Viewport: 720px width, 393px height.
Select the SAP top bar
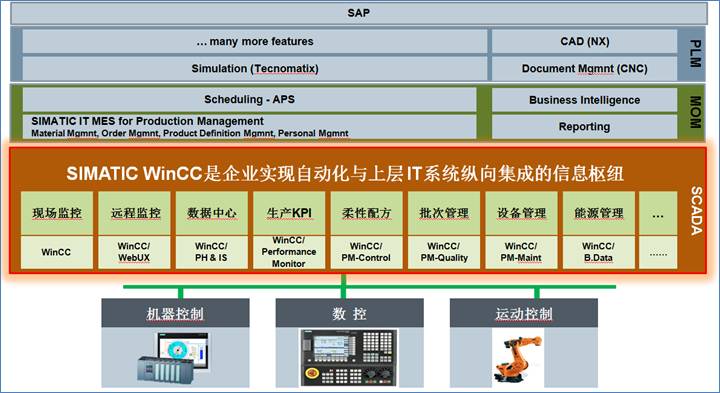click(359, 13)
